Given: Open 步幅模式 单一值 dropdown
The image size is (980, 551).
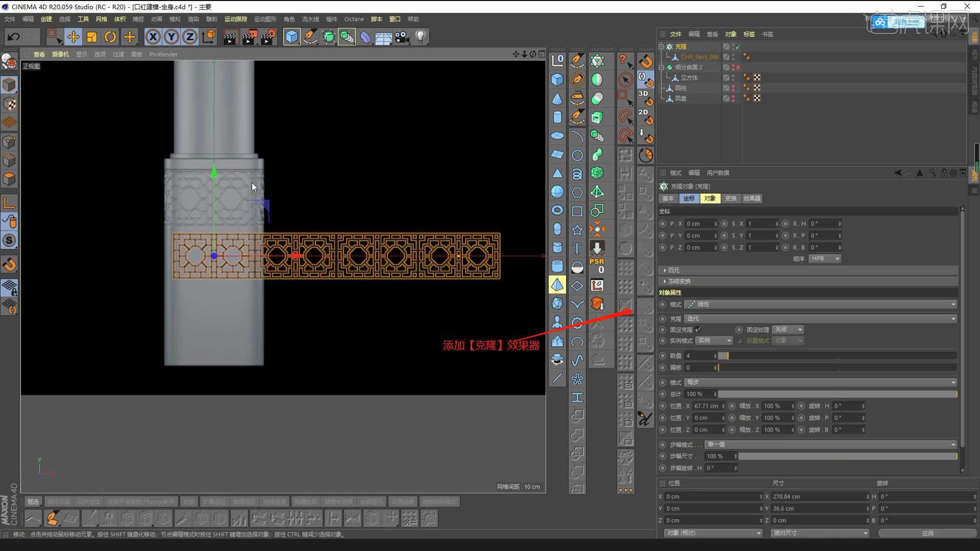Looking at the screenshot, I should [831, 445].
